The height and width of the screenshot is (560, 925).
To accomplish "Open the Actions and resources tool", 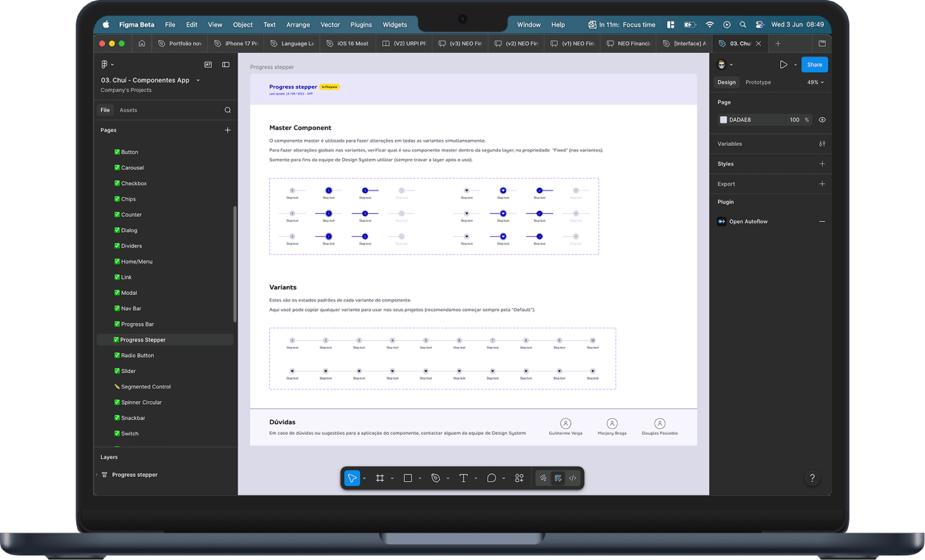I will (x=519, y=478).
